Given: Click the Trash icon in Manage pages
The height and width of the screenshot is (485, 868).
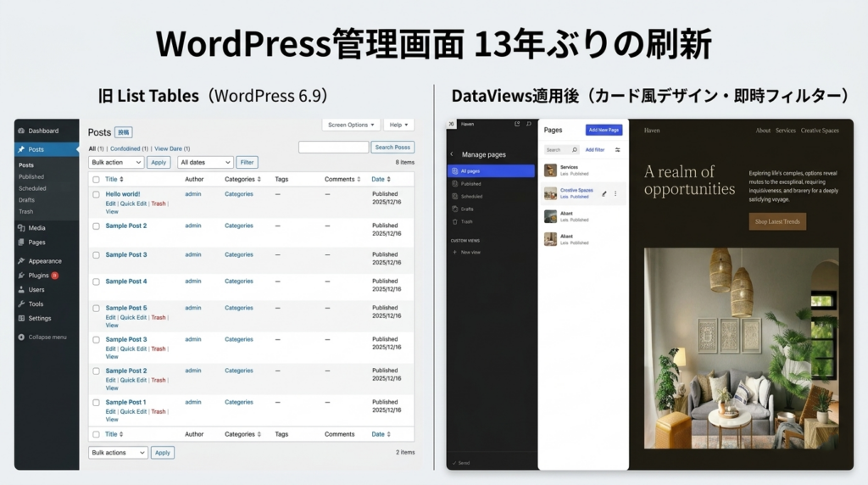Looking at the screenshot, I should [x=455, y=222].
